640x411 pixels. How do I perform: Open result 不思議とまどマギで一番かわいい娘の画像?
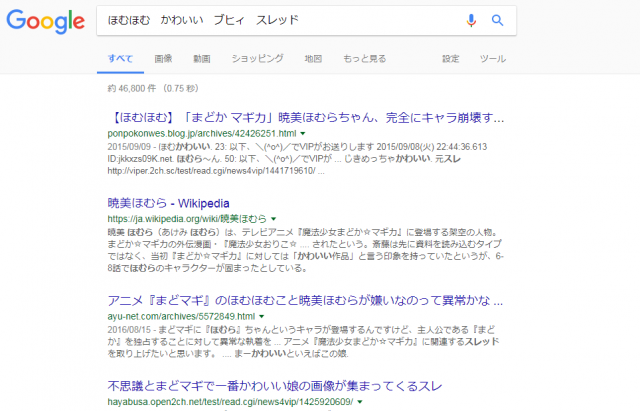click(x=275, y=386)
